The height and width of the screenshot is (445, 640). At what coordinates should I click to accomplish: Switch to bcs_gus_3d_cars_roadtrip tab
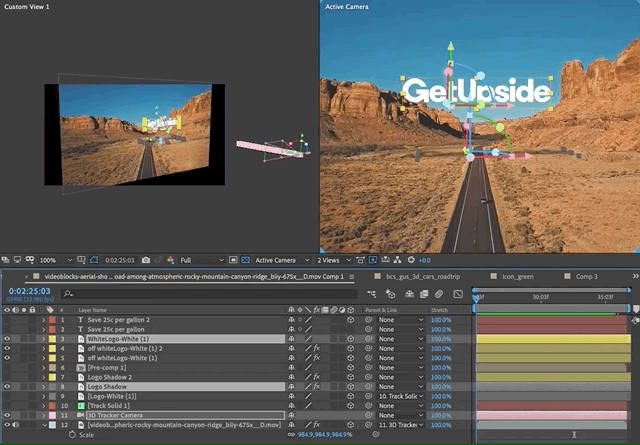(x=423, y=276)
